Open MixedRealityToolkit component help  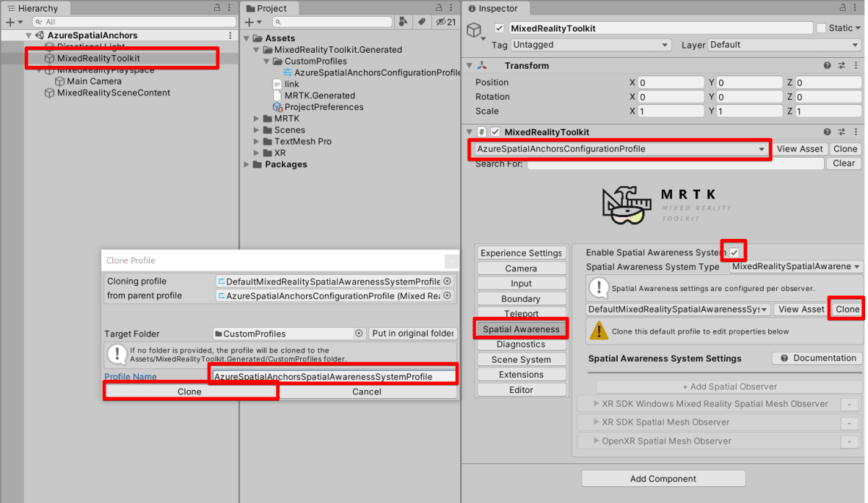point(827,132)
